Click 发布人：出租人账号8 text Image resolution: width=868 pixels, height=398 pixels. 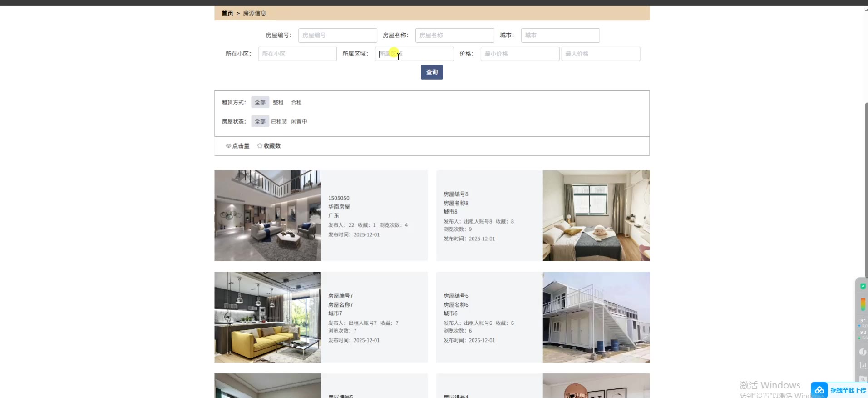(x=468, y=222)
